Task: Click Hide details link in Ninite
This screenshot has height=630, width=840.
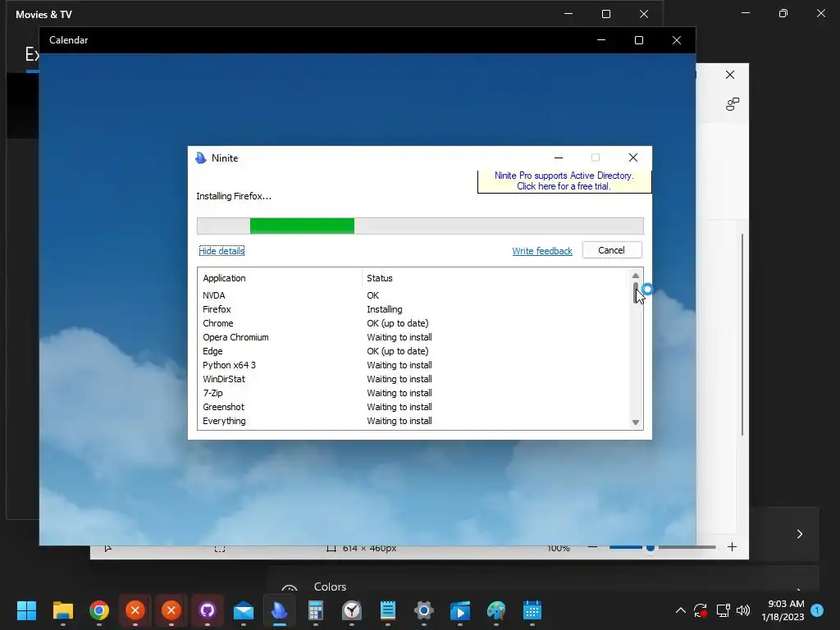Action: [221, 251]
